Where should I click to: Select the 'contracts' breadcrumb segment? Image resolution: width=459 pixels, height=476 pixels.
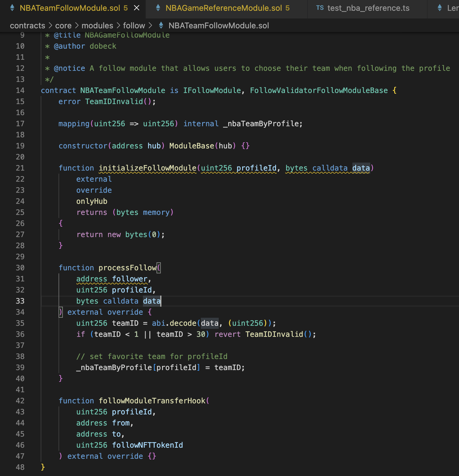[x=27, y=26]
